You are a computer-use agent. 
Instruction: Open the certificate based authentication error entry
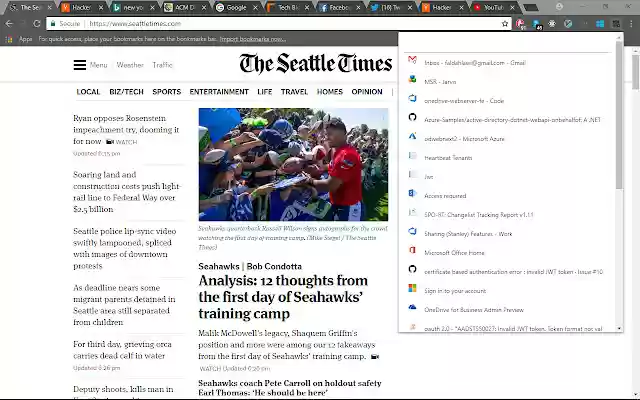coord(507,271)
